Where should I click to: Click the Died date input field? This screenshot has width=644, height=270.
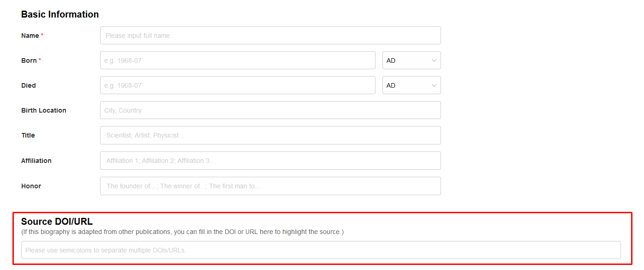pyautogui.click(x=238, y=85)
